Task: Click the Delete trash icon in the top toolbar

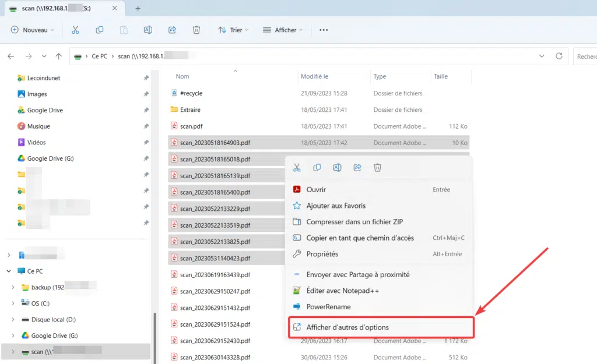Action: click(x=196, y=30)
